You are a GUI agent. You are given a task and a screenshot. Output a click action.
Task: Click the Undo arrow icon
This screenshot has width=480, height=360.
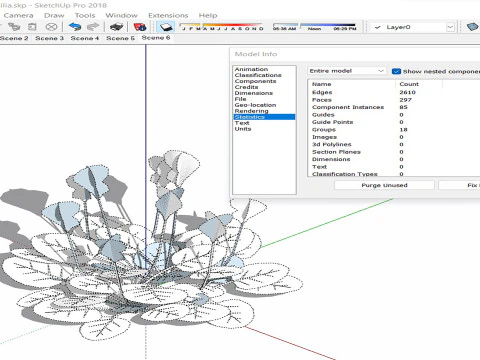(x=75, y=27)
